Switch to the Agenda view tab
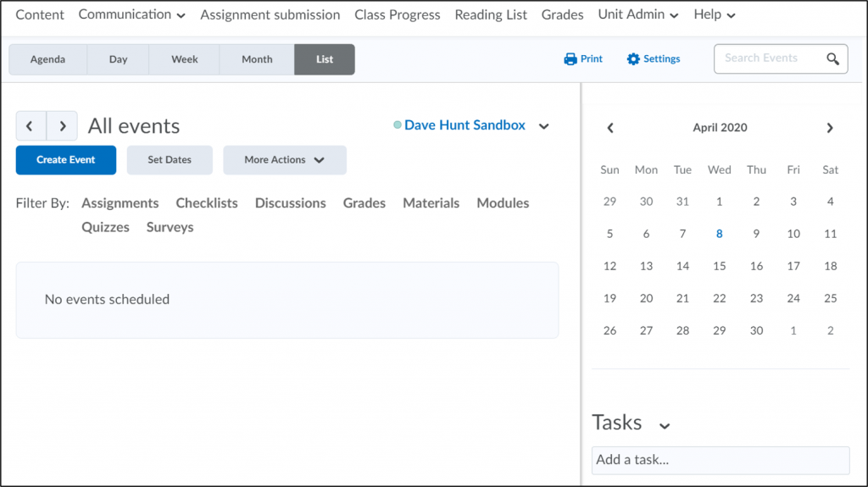The image size is (868, 487). tap(47, 59)
